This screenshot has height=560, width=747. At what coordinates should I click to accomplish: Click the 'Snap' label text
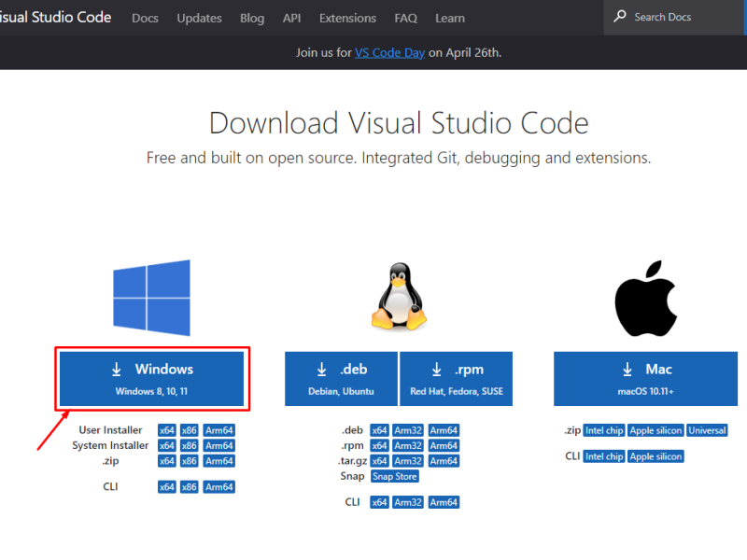(x=352, y=476)
